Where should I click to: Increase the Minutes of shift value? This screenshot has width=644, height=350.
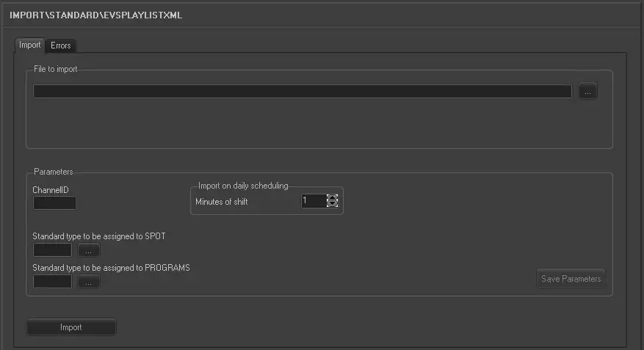pos(332,197)
